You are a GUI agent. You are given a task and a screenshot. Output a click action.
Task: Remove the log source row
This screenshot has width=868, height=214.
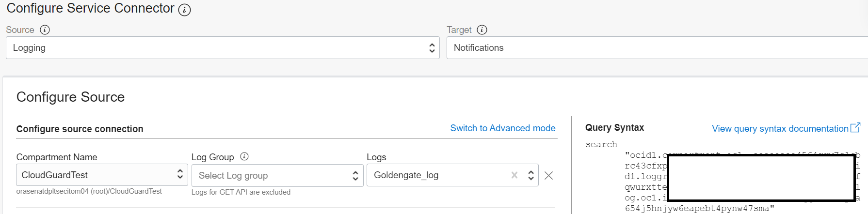click(x=548, y=176)
